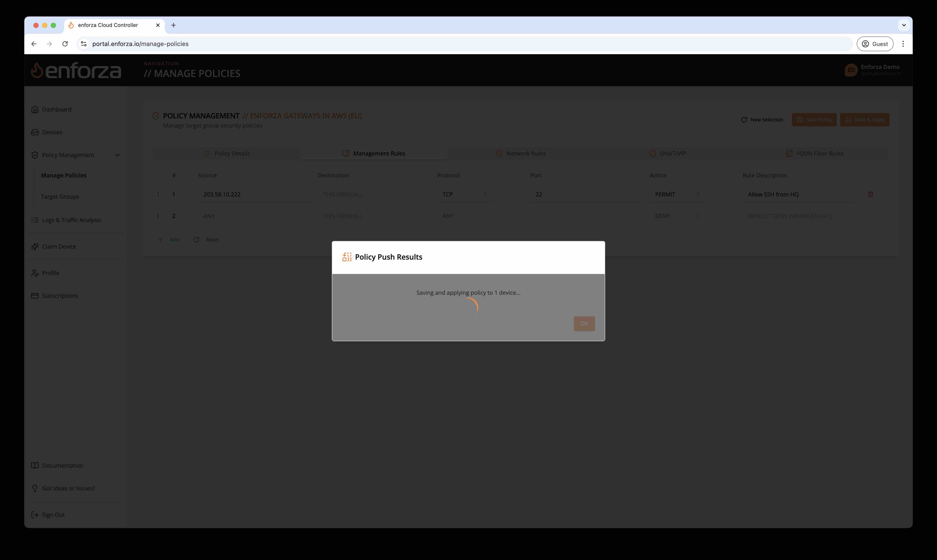937x560 pixels.
Task: Click the ANY source field in rule 2
Action: click(x=255, y=216)
